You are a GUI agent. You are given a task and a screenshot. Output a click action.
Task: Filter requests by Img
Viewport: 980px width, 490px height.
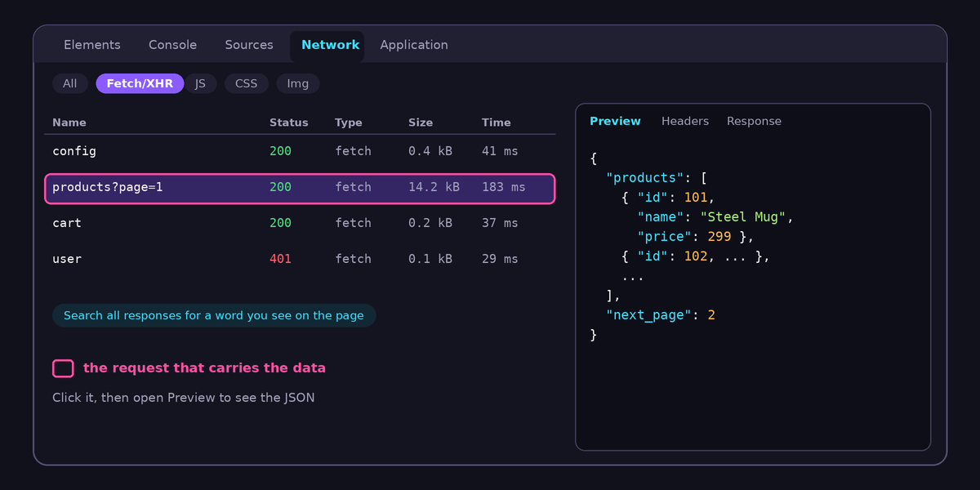[298, 83]
